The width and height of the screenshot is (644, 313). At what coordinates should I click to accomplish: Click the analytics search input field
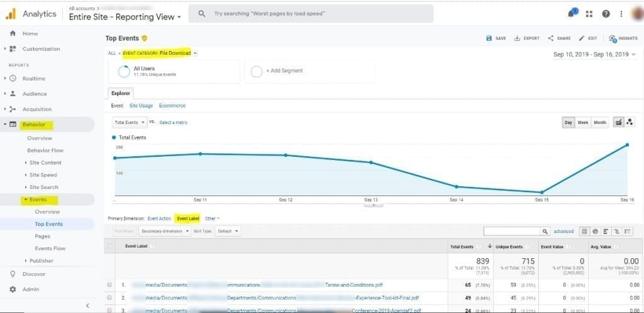(311, 14)
